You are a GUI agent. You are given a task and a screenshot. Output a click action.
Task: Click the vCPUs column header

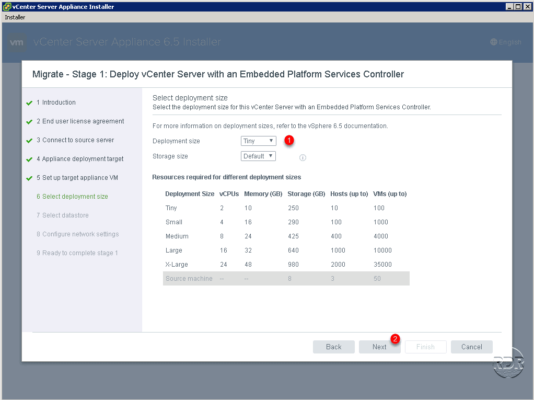(x=229, y=194)
